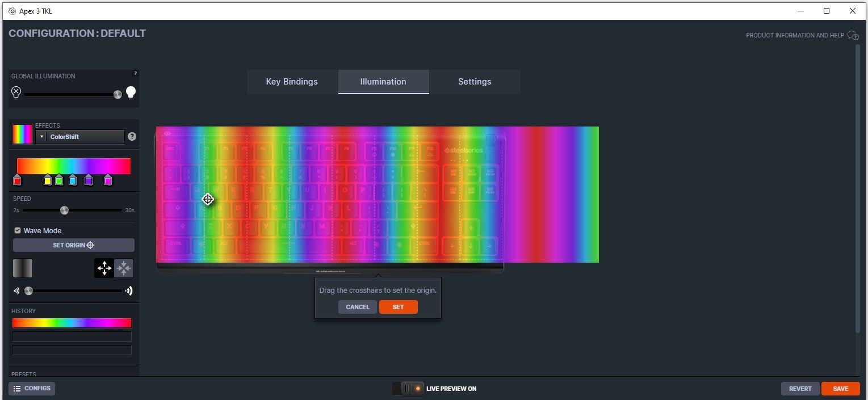Open the Global Illumination help question mark
Screen dimensions: 868x400
[135, 73]
